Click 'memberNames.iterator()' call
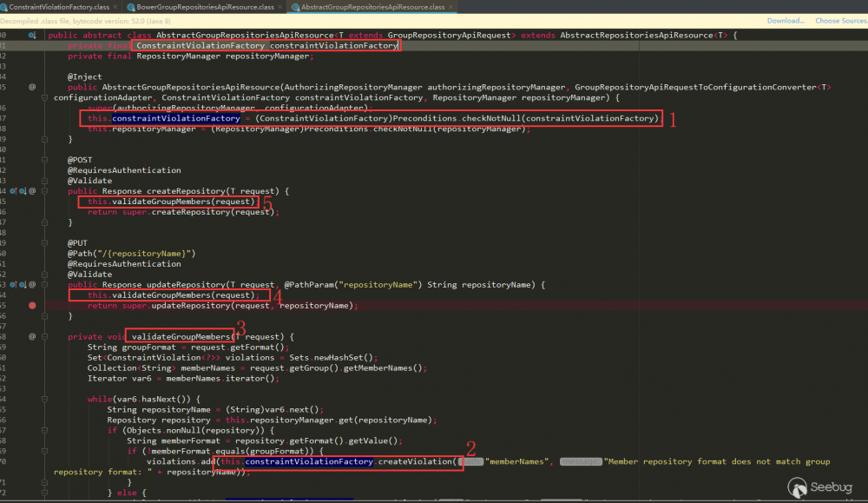Viewport: 868px width, 503px height. (x=220, y=379)
